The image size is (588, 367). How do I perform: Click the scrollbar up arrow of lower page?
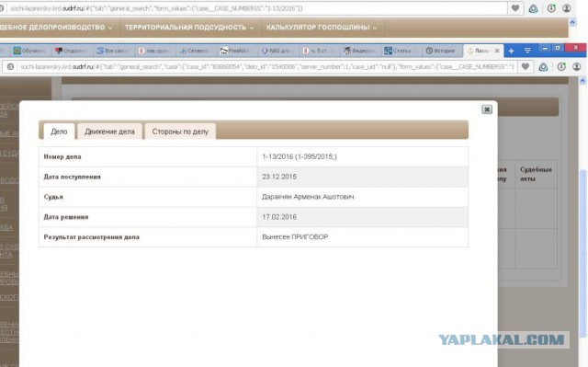pyautogui.click(x=582, y=81)
